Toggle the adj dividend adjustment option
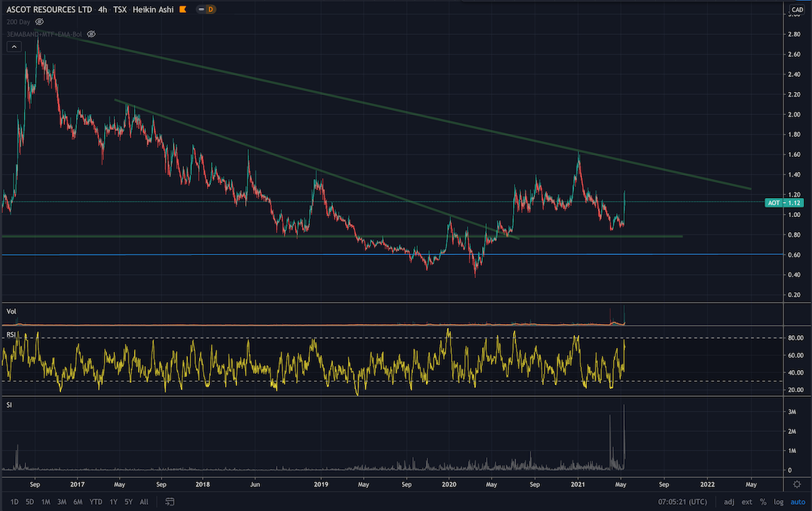Image resolution: width=812 pixels, height=511 pixels. coord(728,501)
